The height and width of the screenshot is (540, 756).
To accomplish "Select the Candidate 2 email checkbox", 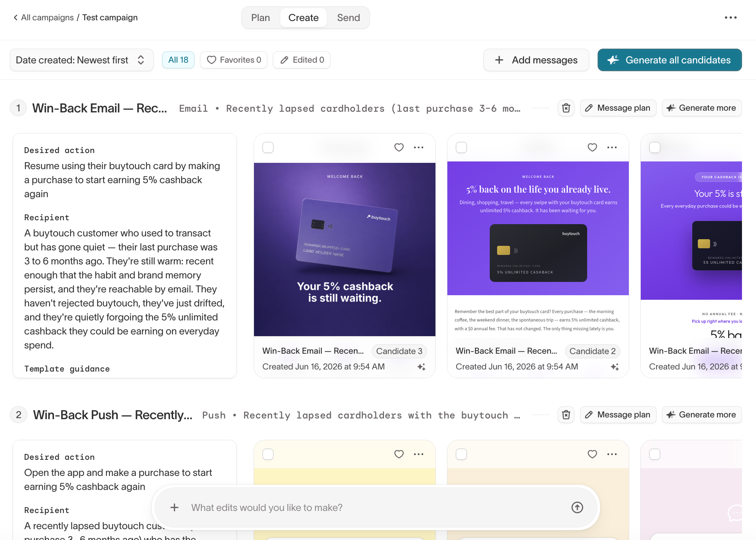I will click(x=461, y=147).
